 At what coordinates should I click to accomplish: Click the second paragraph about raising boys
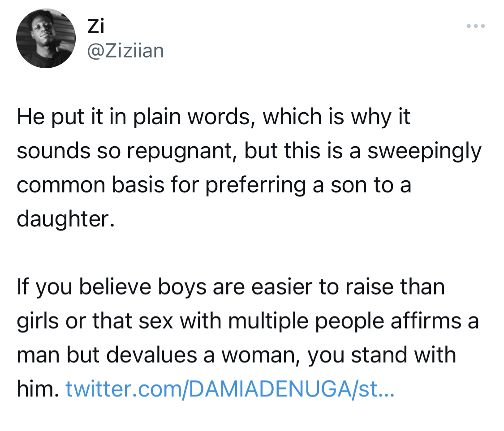(248, 338)
